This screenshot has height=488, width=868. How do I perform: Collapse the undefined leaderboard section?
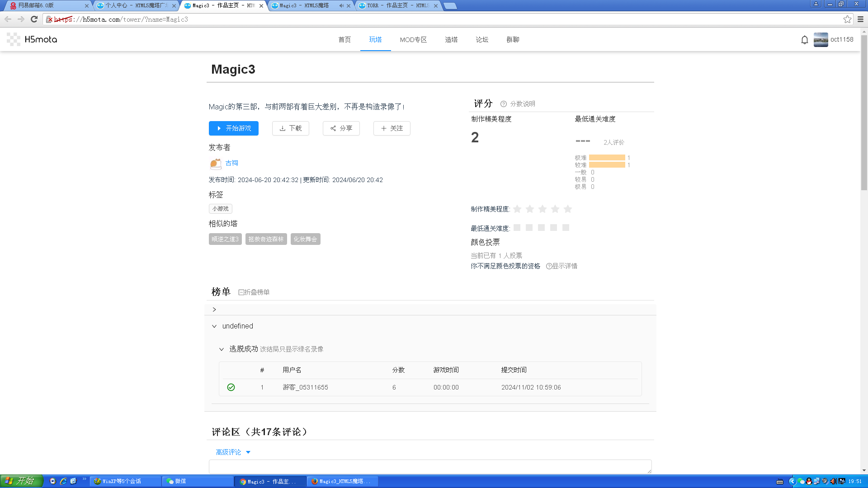(214, 326)
